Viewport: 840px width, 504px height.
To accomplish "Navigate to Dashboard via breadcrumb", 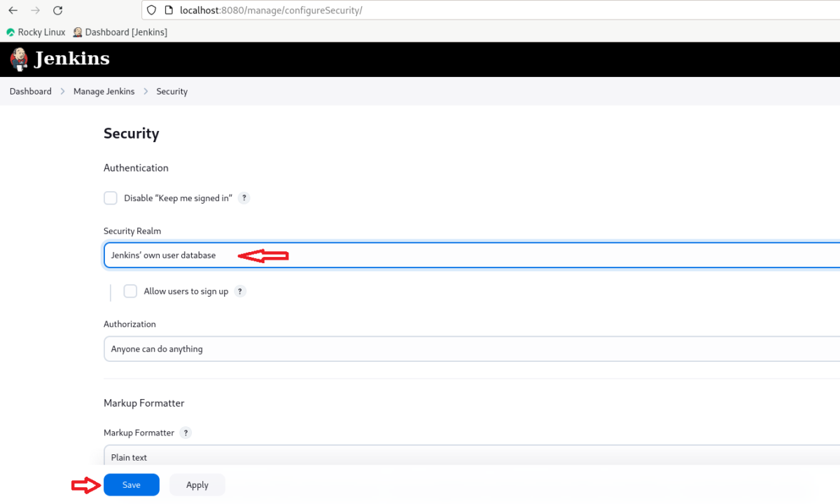I will point(30,91).
